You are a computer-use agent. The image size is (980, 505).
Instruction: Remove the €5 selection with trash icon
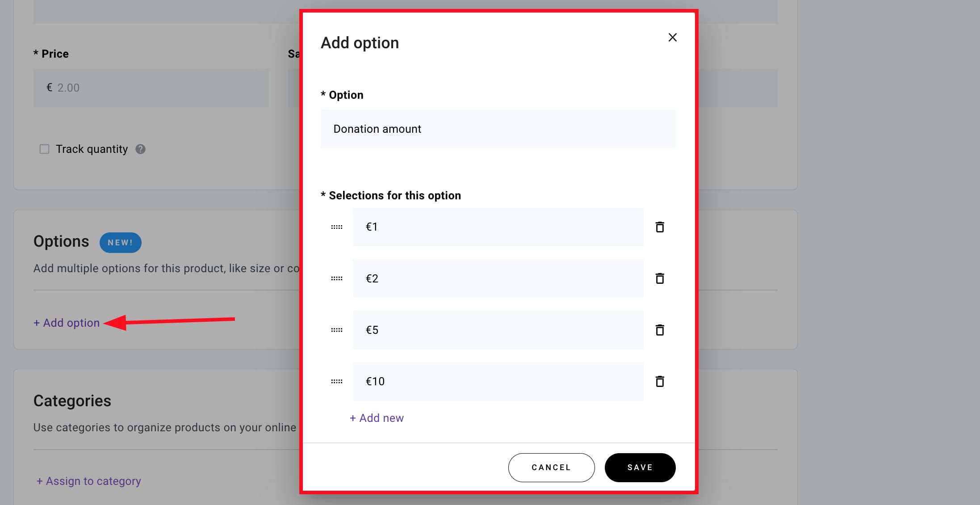tap(659, 330)
